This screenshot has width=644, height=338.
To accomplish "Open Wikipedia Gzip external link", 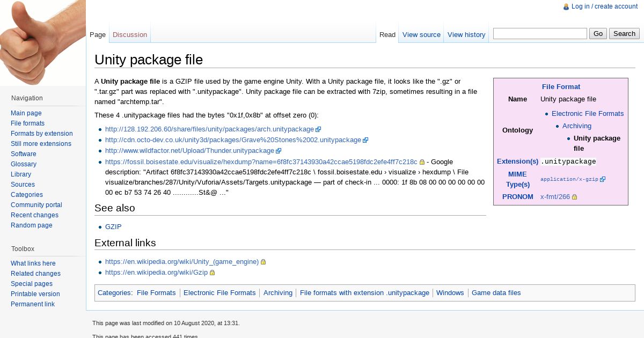I will 156,273.
